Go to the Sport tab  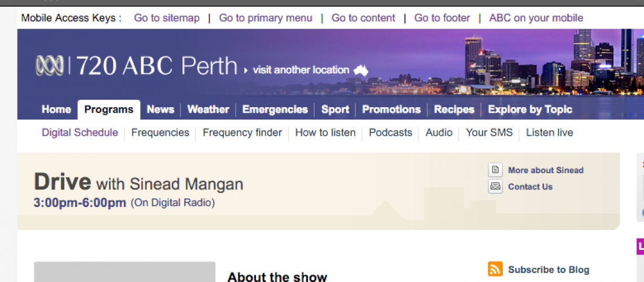(x=335, y=109)
